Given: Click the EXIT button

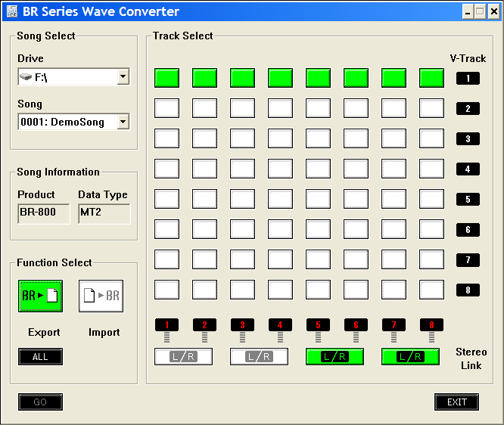Looking at the screenshot, I should [457, 402].
